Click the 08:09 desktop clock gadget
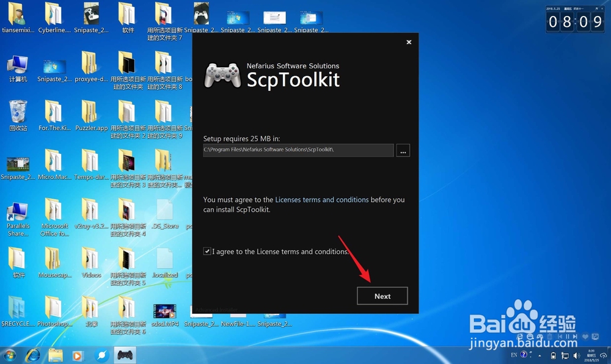This screenshot has width=611, height=364. [575, 19]
